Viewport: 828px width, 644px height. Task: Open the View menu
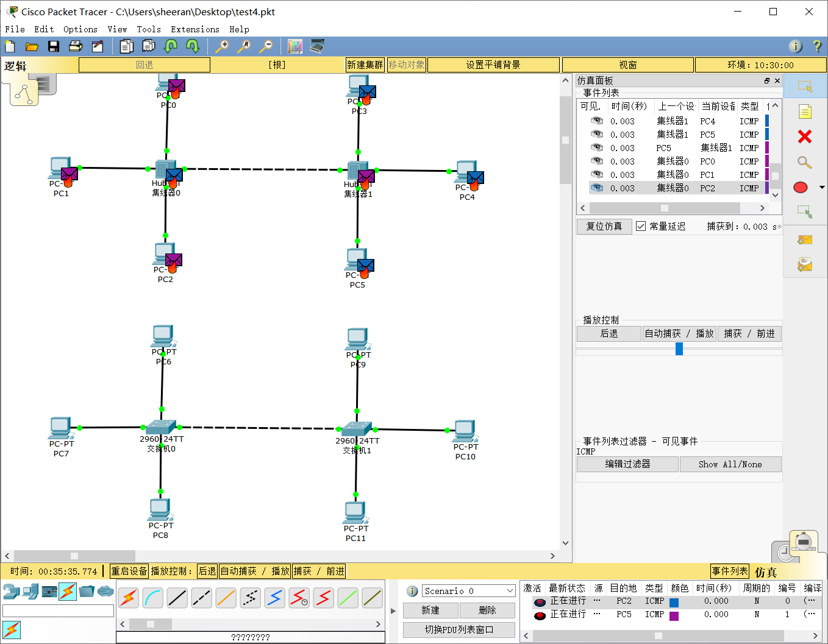[x=117, y=29]
